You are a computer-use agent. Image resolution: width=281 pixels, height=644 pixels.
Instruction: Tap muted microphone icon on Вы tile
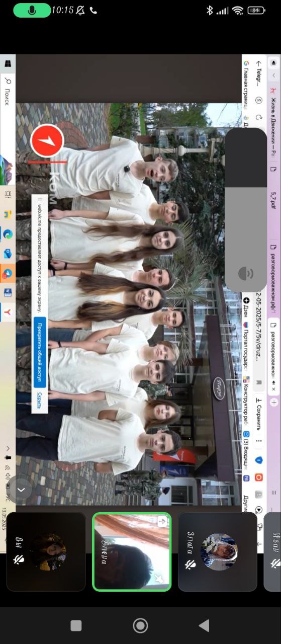point(19,559)
